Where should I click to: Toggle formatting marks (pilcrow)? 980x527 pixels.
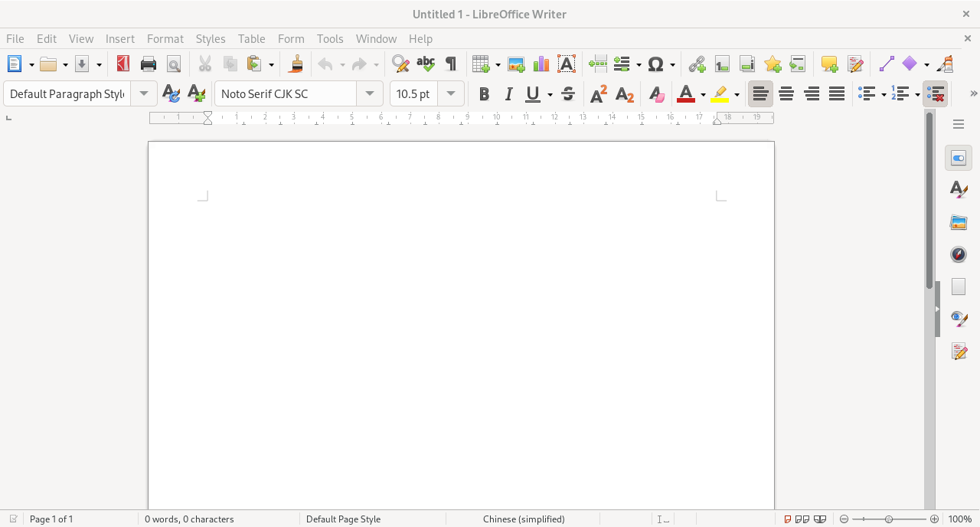click(x=451, y=64)
